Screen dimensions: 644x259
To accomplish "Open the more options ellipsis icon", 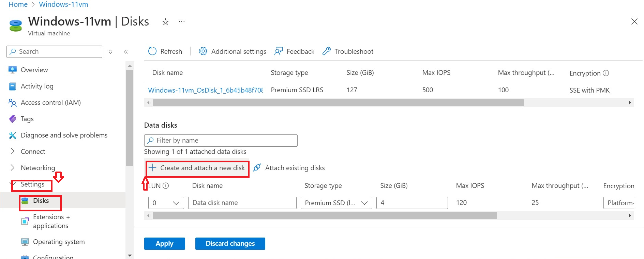I will 182,22.
